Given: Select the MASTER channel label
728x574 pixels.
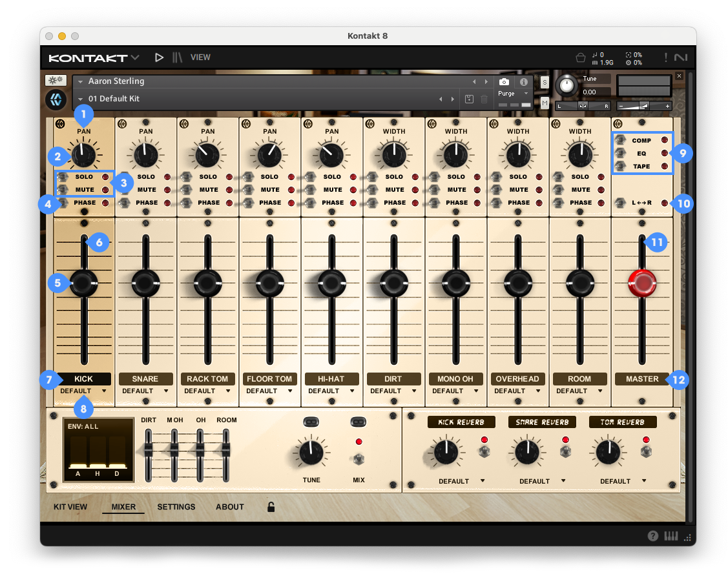Looking at the screenshot, I should coord(641,379).
